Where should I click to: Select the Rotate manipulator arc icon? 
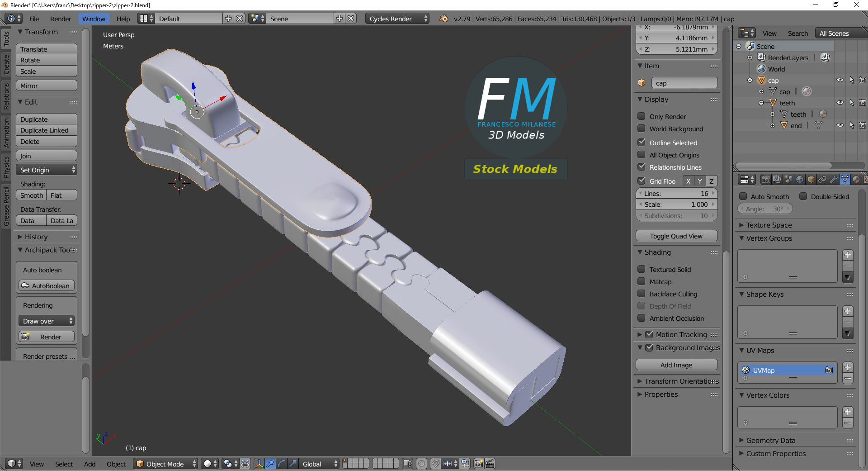click(282, 464)
